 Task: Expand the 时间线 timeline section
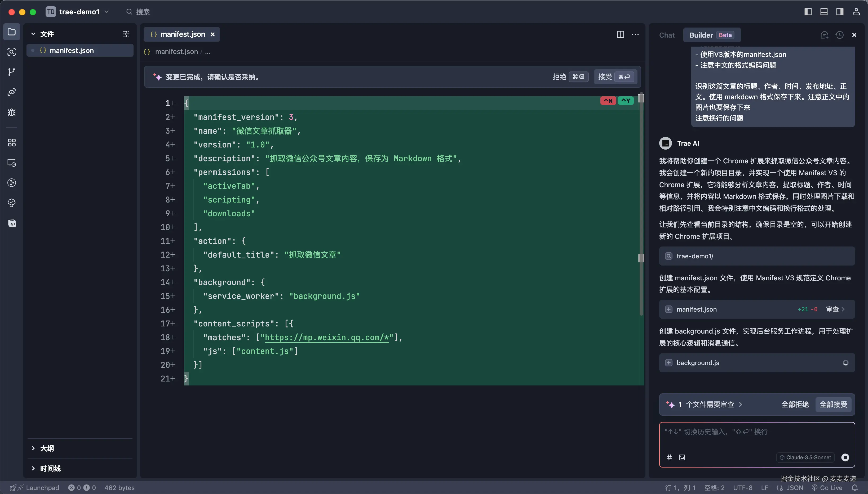50,468
